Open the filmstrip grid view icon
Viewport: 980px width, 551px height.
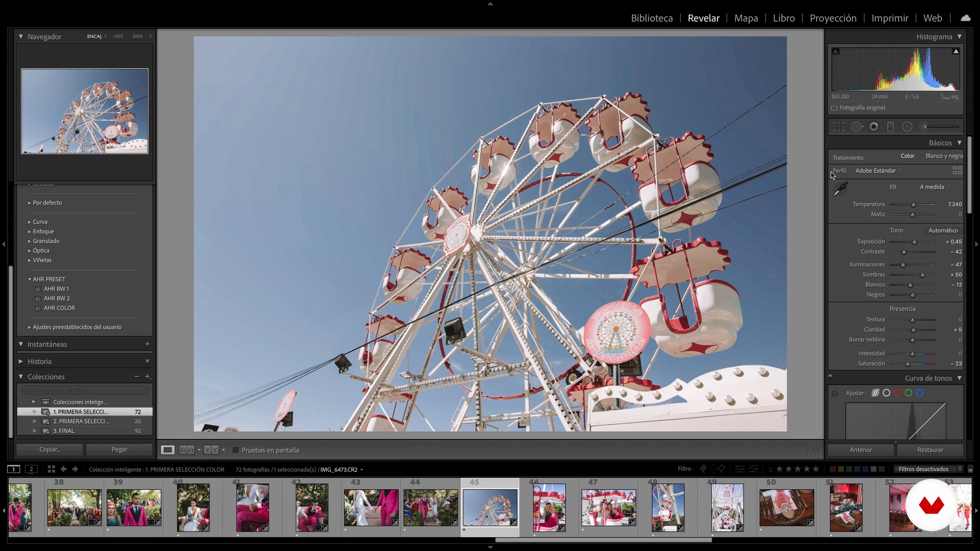51,469
